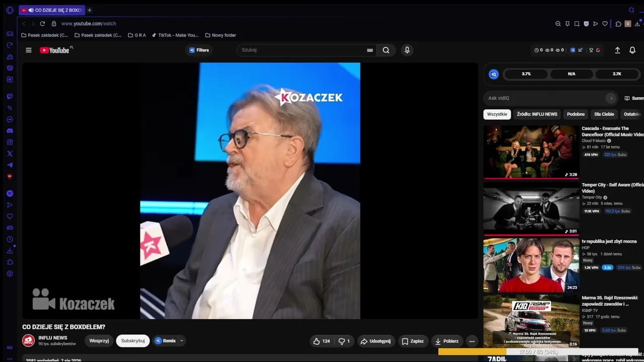Open the Remix button

(166, 341)
